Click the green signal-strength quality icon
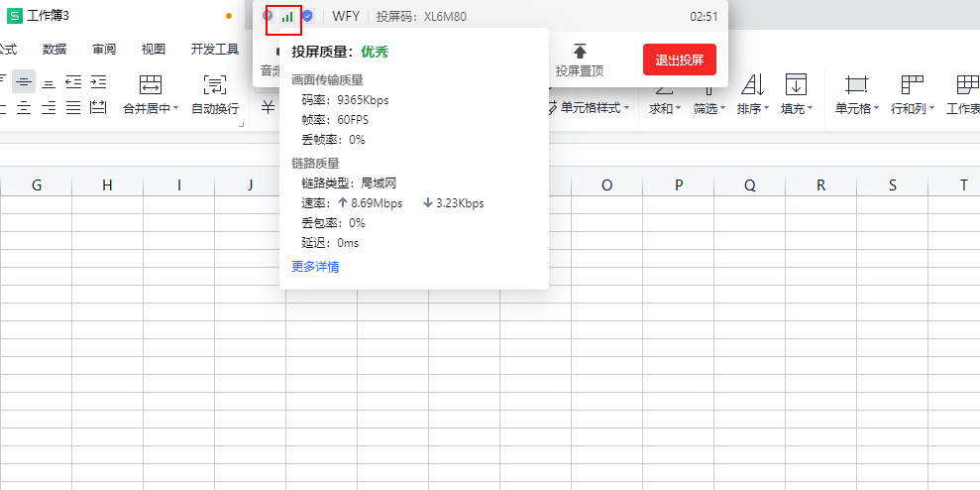This screenshot has height=490, width=980. pos(287,17)
